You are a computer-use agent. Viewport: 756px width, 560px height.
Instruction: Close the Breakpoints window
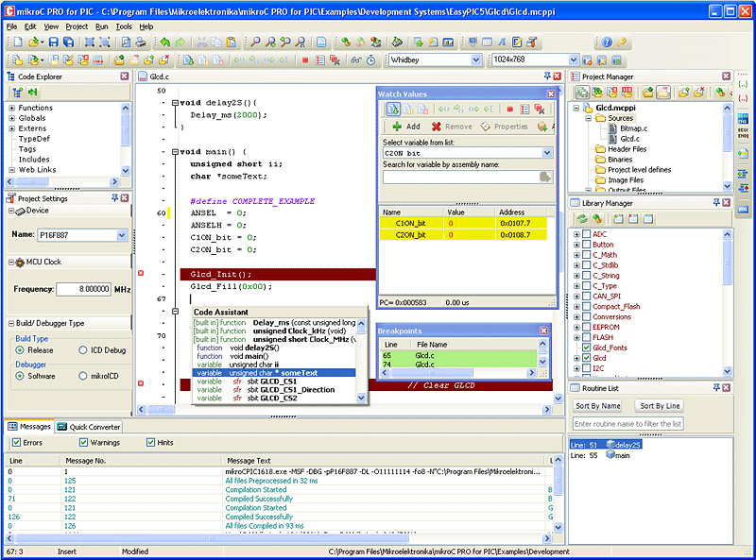click(544, 331)
